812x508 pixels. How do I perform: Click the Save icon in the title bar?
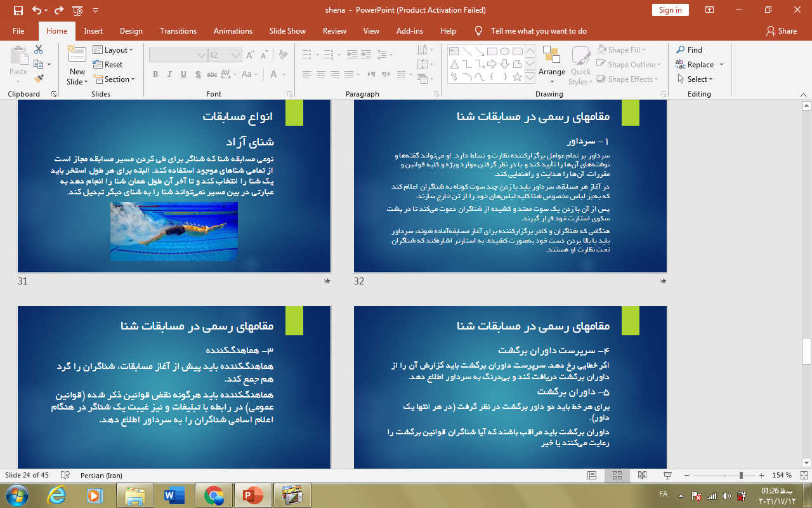[x=18, y=10]
